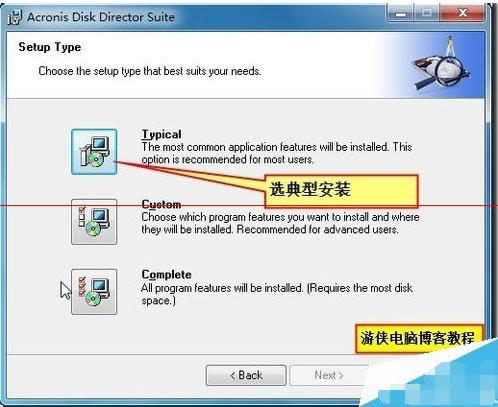Image resolution: width=498 pixels, height=407 pixels.
Task: Click the Custom description for advanced users
Action: click(x=280, y=223)
